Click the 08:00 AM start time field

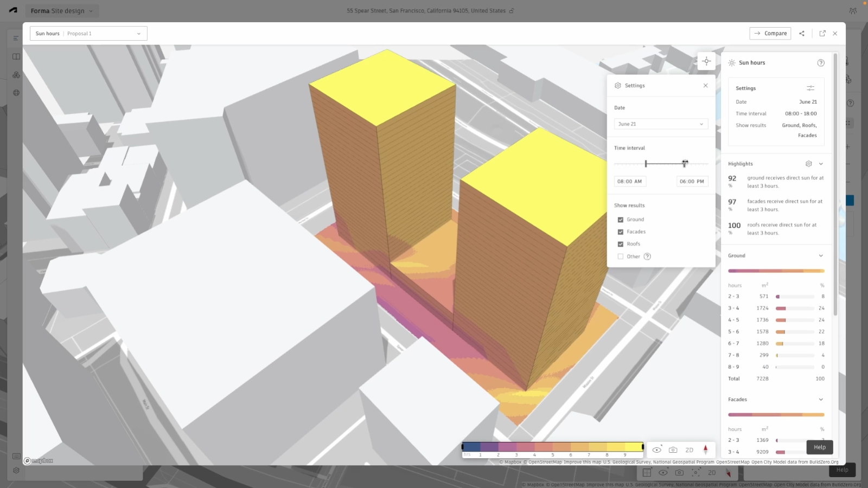coord(630,182)
